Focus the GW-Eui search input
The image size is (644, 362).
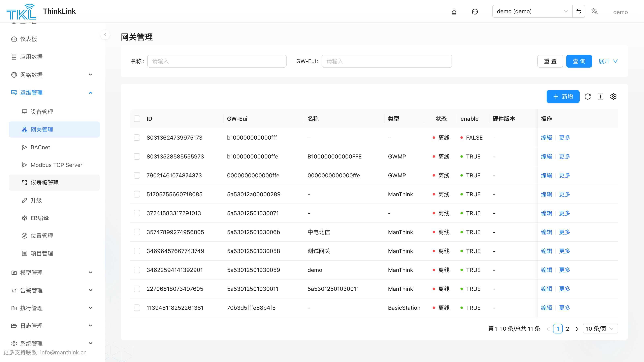pos(387,61)
